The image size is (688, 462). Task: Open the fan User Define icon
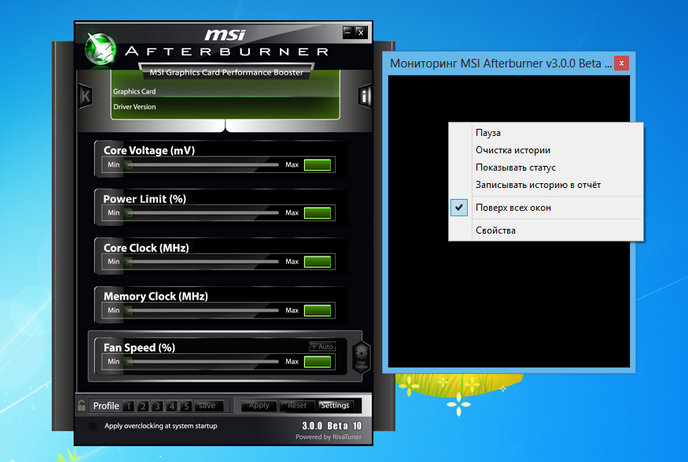click(x=361, y=357)
